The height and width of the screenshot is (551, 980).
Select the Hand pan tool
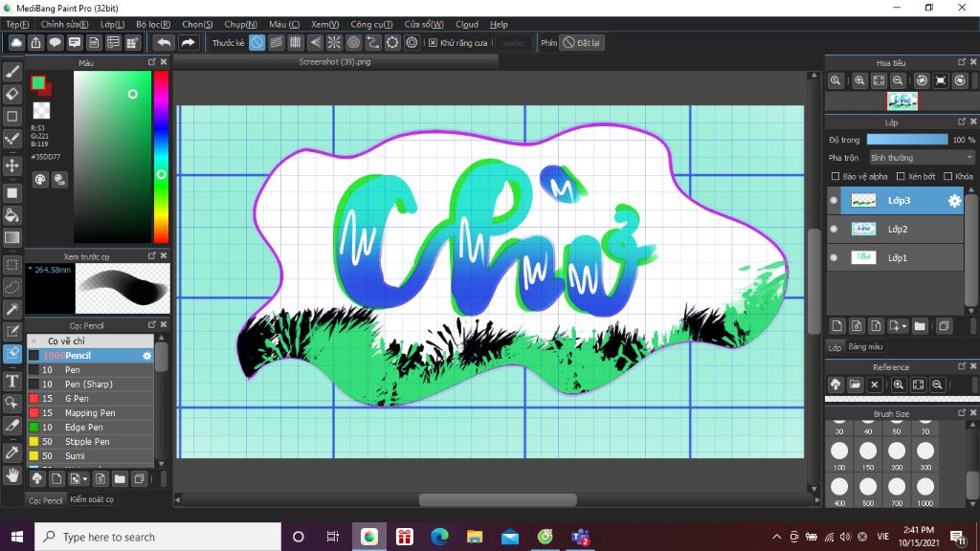click(x=11, y=475)
